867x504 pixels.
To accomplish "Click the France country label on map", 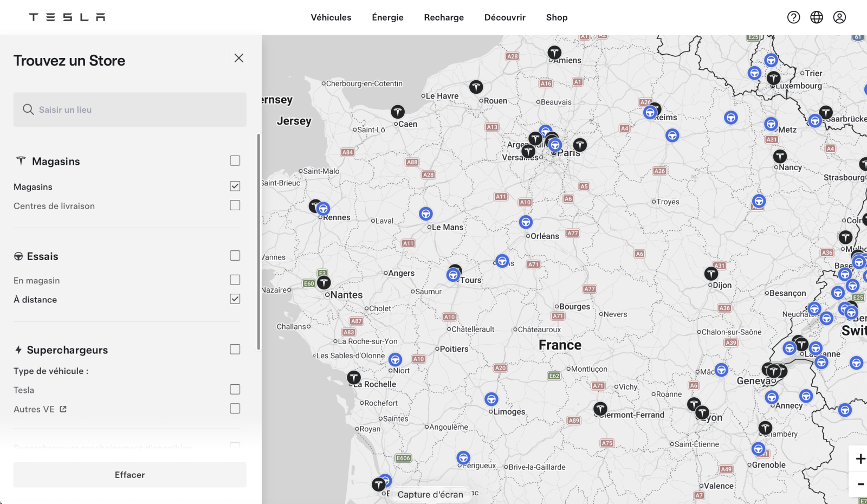I will [560, 345].
